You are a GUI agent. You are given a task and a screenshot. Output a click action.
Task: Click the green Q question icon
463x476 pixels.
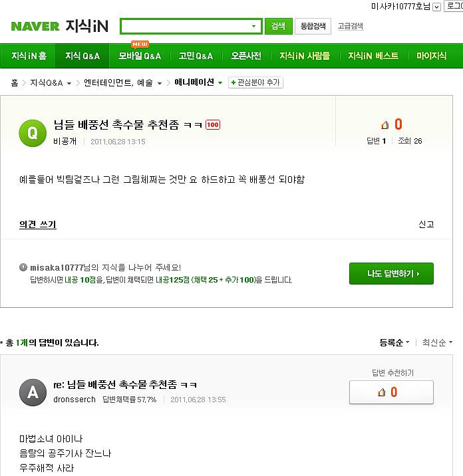(x=33, y=134)
